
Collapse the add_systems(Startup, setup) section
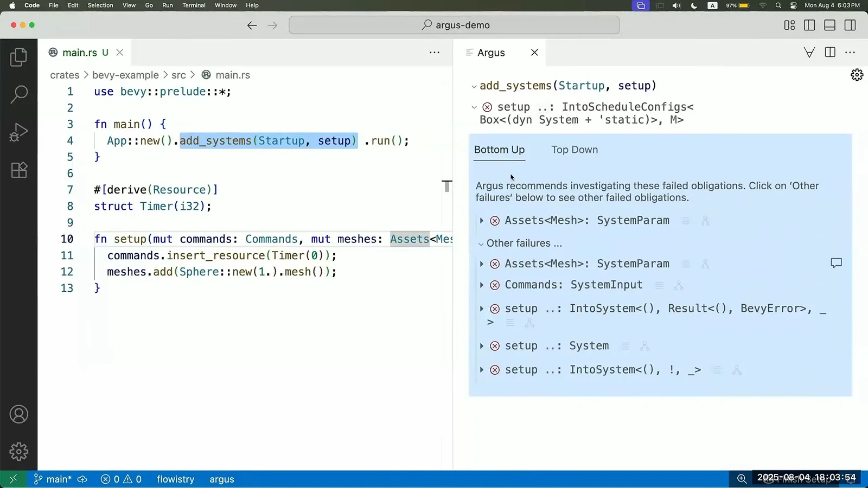474,86
